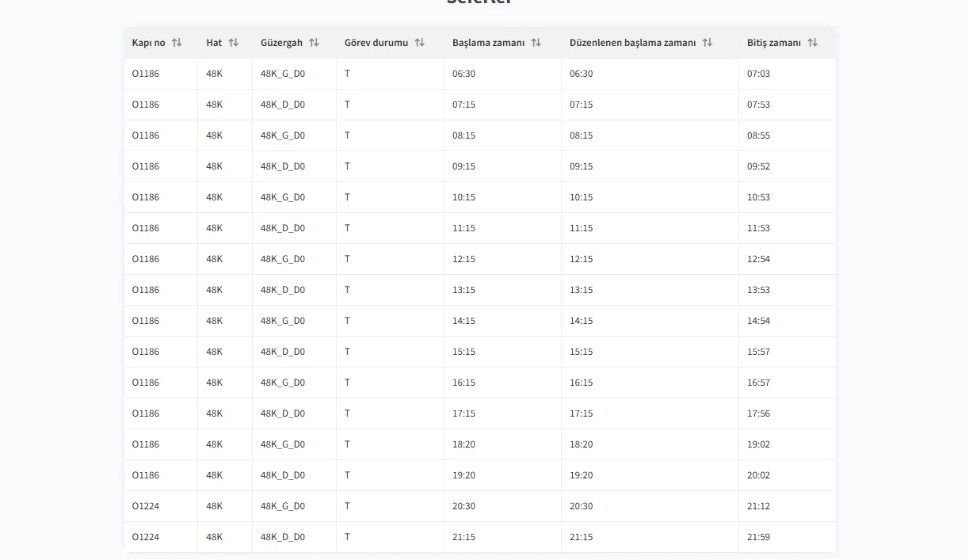This screenshot has height=560, width=969.
Task: Click the Güzergah column header label
Action: click(x=281, y=43)
